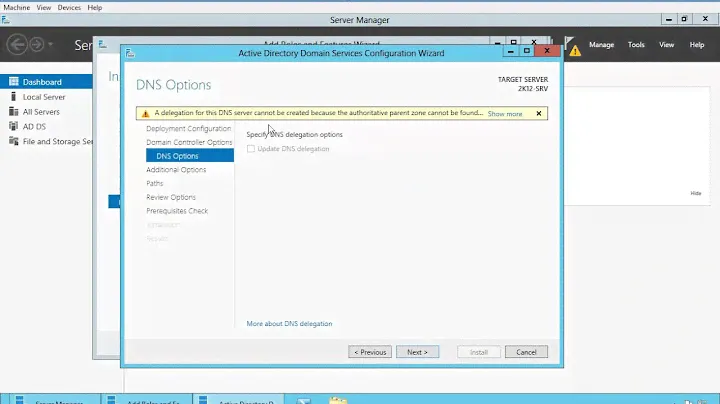The height and width of the screenshot is (404, 720).
Task: Click the AD DS role icon
Action: point(13,127)
